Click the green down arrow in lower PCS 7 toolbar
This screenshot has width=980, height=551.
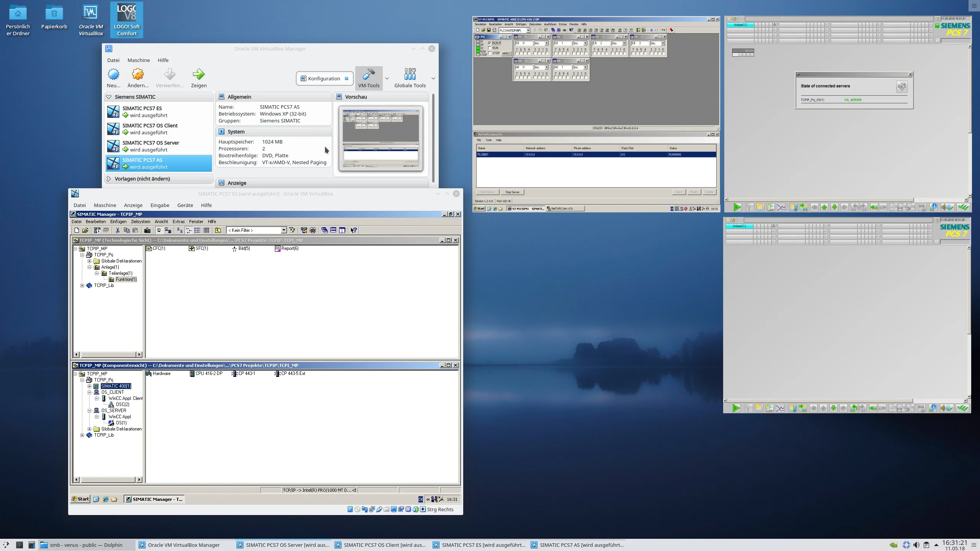pos(833,408)
